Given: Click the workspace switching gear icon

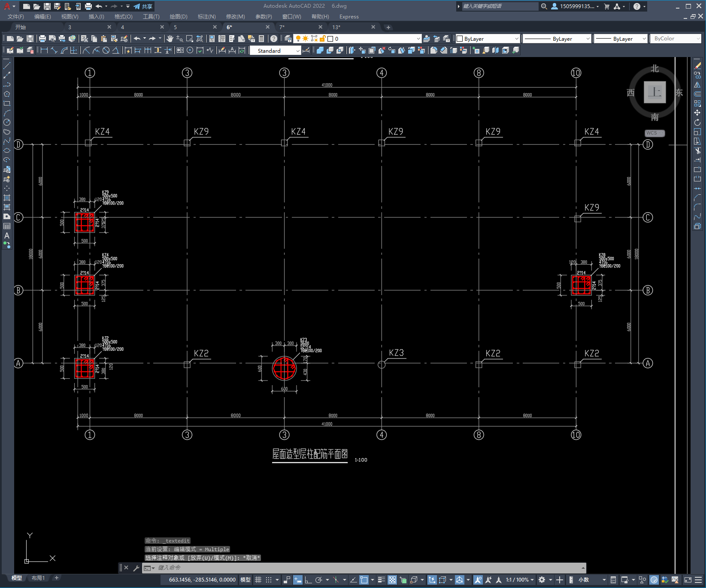Looking at the screenshot, I should (542, 580).
